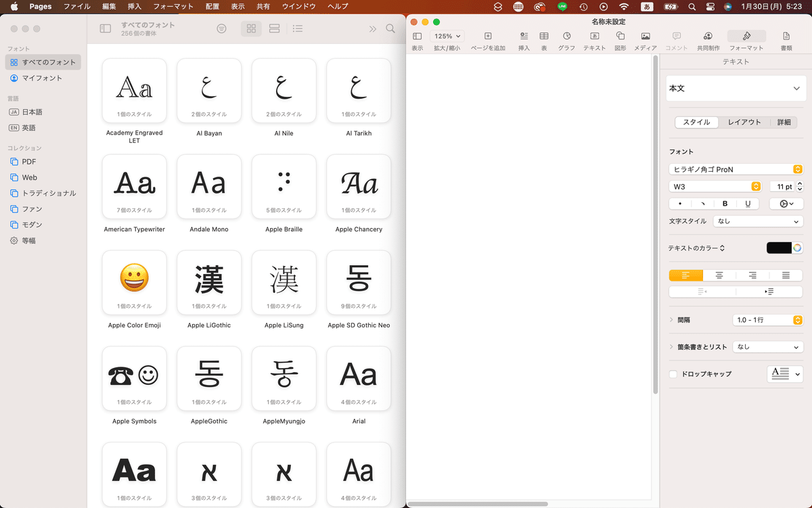Image resolution: width=812 pixels, height=508 pixels.
Task: Open the メディア media icon
Action: click(646, 36)
